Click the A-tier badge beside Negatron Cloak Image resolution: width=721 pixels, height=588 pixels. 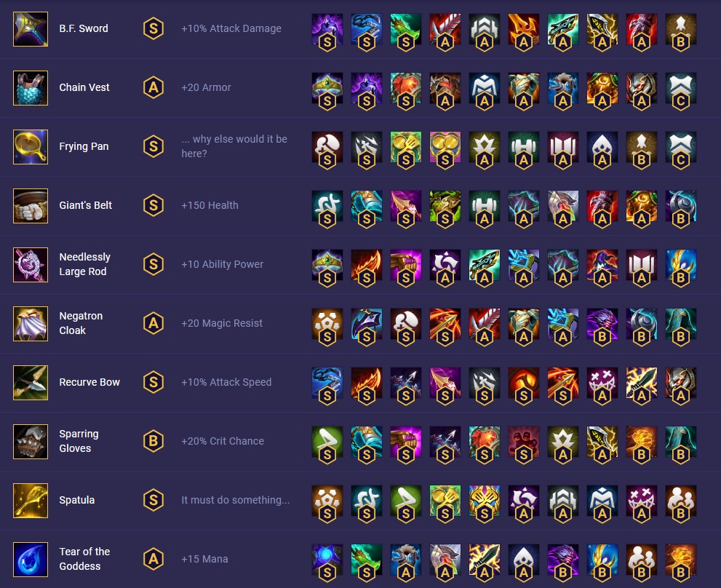point(154,323)
